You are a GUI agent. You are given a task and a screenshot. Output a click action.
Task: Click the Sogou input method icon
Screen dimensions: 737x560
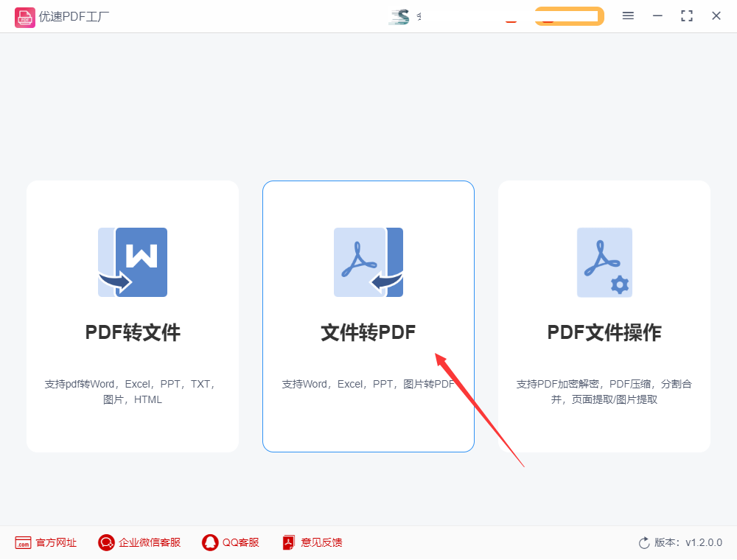pos(399,17)
